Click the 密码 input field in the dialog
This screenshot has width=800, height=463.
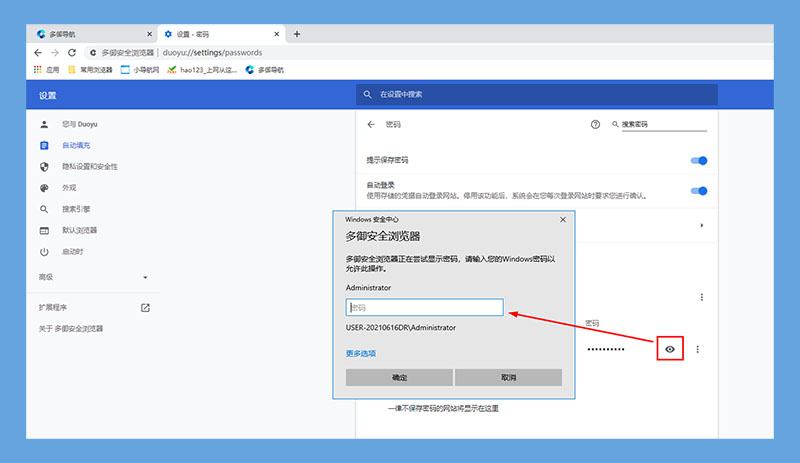(x=424, y=307)
